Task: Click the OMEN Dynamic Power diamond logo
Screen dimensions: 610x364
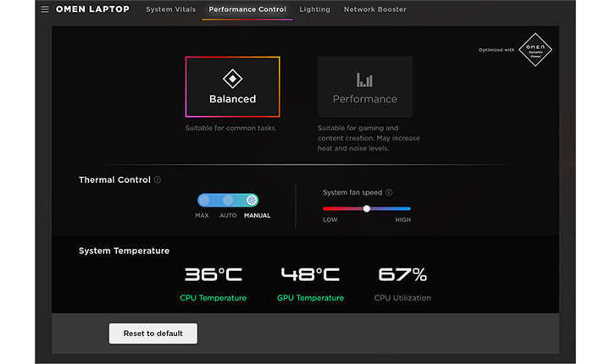Action: pyautogui.click(x=535, y=49)
